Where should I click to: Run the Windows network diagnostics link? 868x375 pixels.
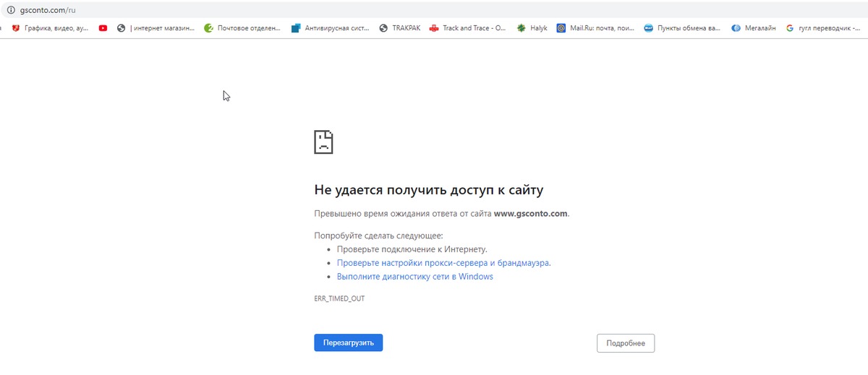click(x=414, y=277)
